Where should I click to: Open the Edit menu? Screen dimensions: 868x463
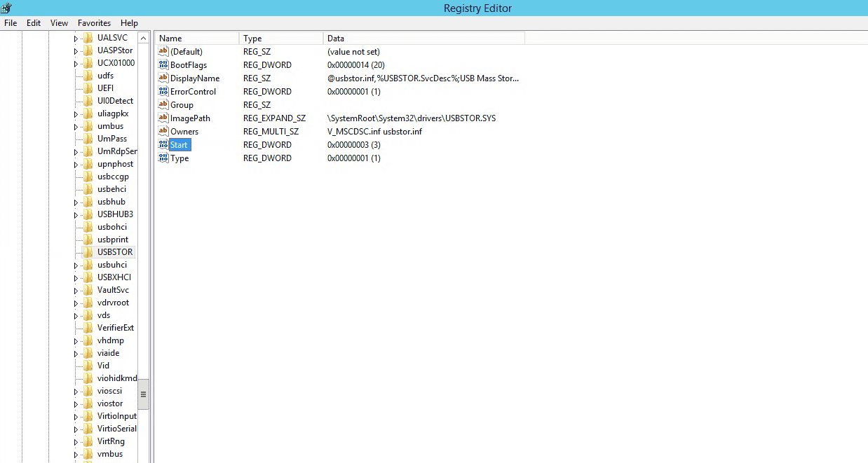tap(34, 23)
